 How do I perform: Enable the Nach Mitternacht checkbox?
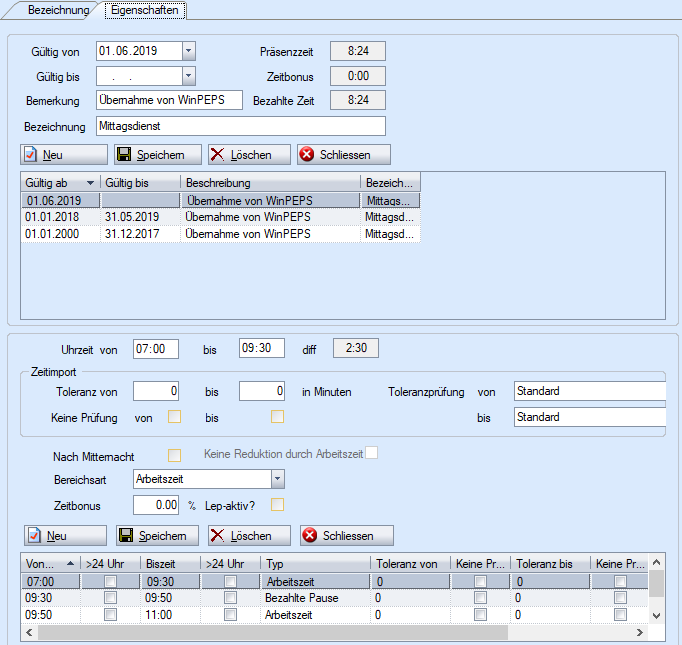point(174,456)
